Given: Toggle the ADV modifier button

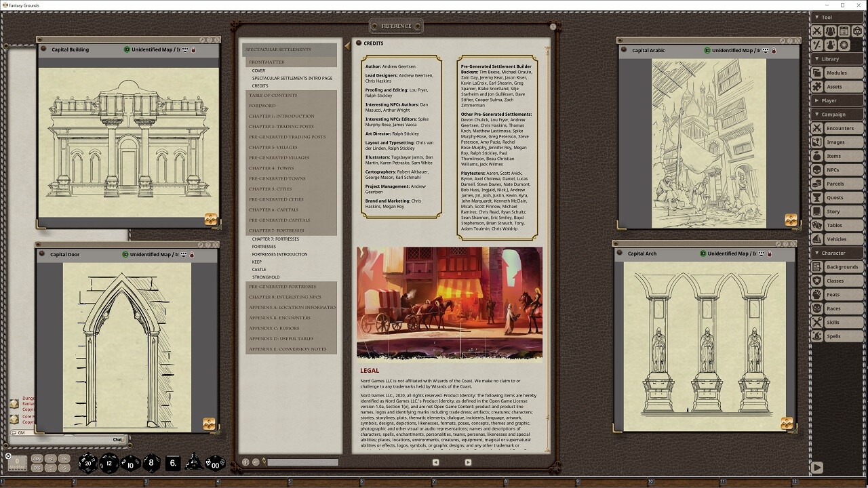Looking at the screenshot, I should (x=37, y=459).
